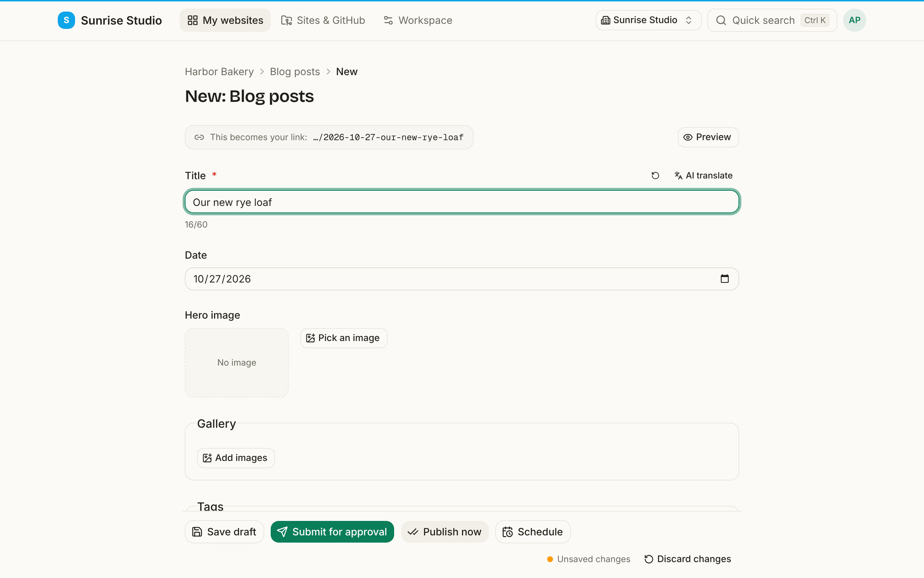
Task: Click the link icon beside the URL slug
Action: pos(199,137)
